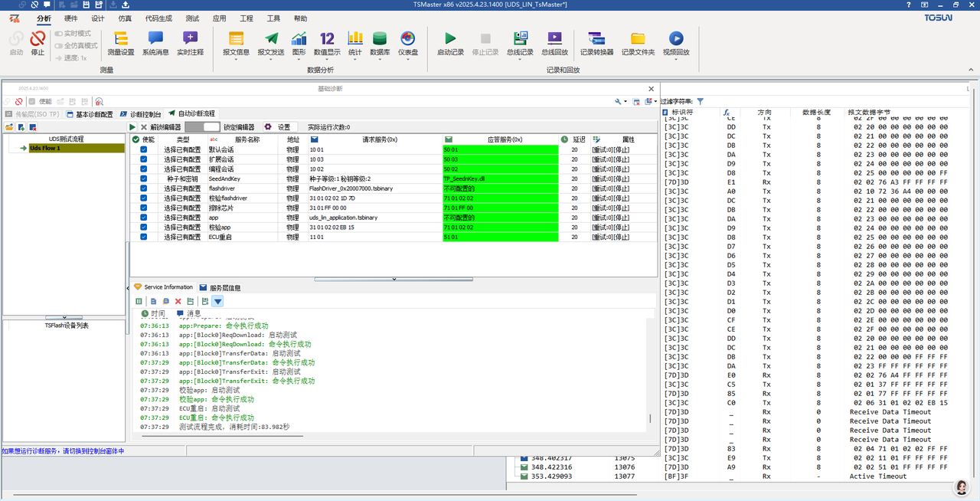Uncheck 使能 checkbox for 扩展会话 row

click(143, 159)
